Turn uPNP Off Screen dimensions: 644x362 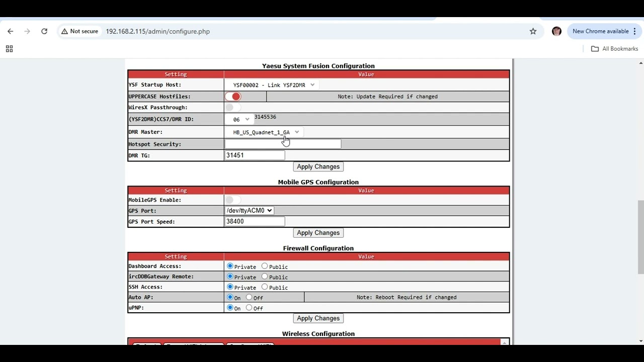pos(249,307)
